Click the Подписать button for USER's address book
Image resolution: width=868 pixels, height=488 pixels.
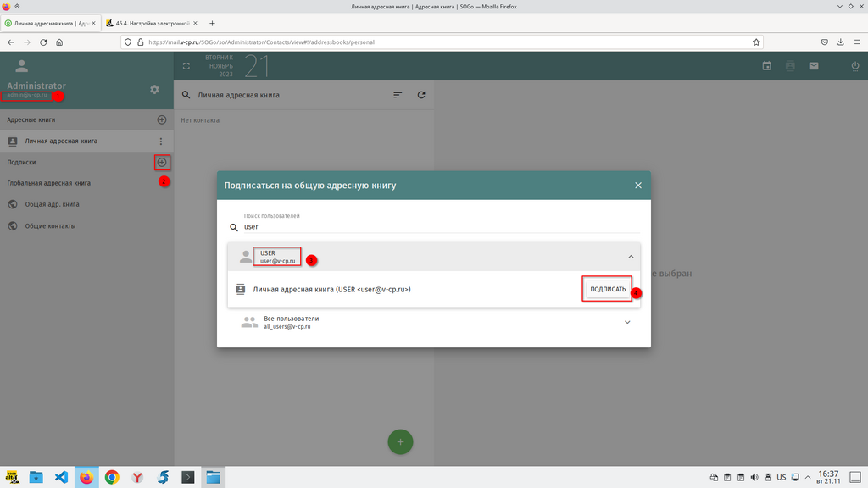[608, 289]
